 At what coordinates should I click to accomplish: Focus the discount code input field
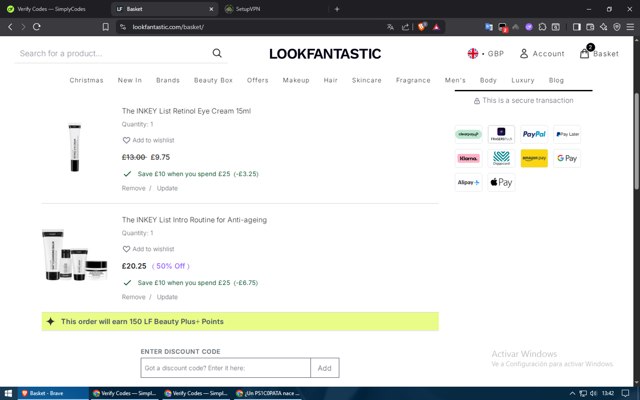point(226,368)
